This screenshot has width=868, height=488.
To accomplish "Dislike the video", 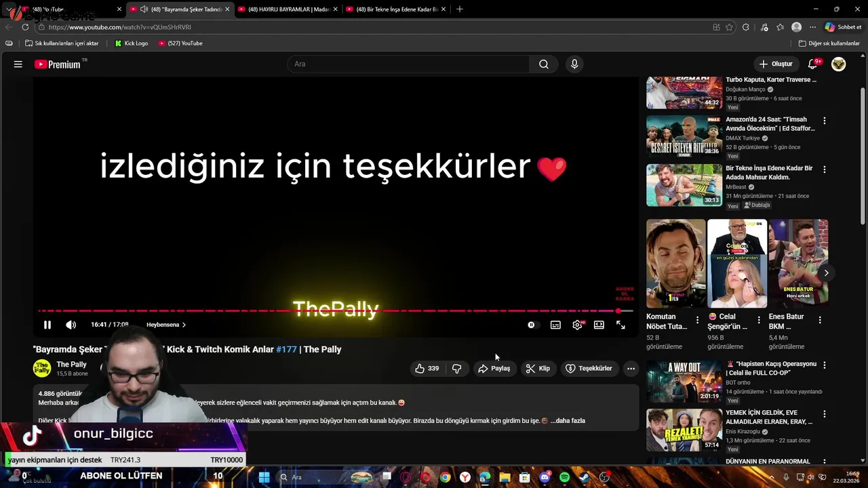I will [457, 368].
